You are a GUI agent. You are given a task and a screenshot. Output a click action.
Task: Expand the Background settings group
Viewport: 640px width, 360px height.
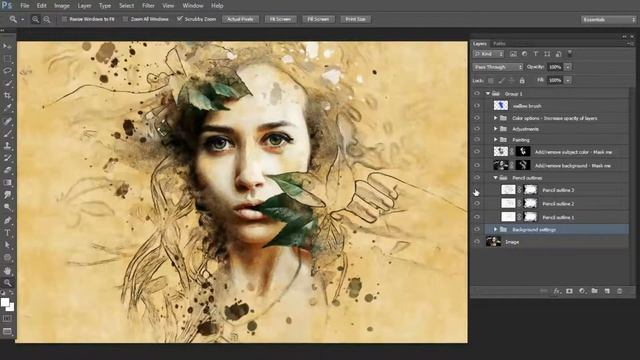(x=496, y=229)
